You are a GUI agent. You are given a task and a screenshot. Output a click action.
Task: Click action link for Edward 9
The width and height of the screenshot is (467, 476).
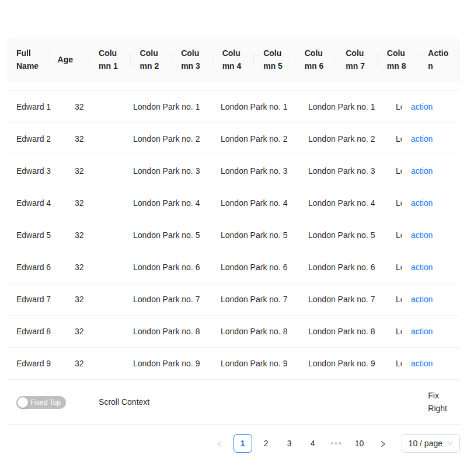pos(421,363)
